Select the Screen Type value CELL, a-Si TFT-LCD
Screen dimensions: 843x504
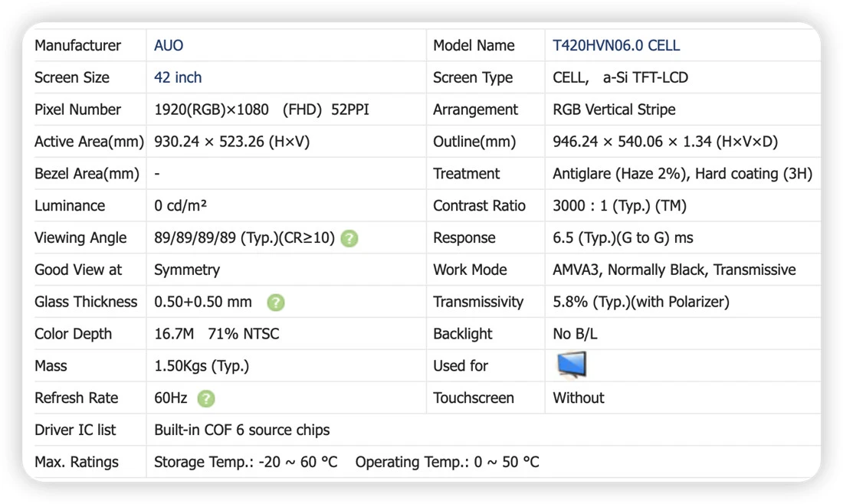[621, 77]
